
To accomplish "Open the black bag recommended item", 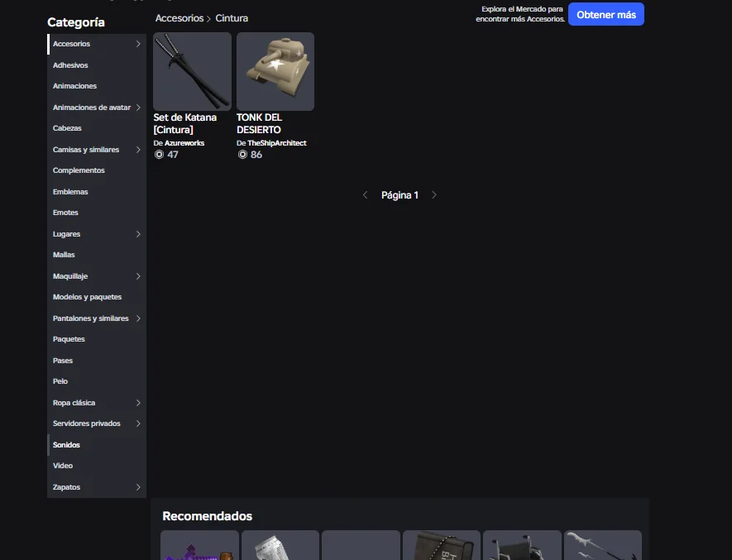I will click(441, 547).
